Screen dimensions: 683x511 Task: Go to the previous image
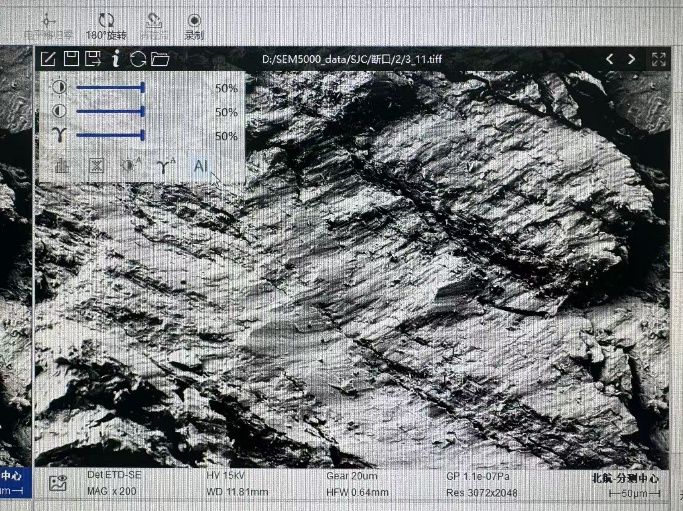click(x=610, y=59)
